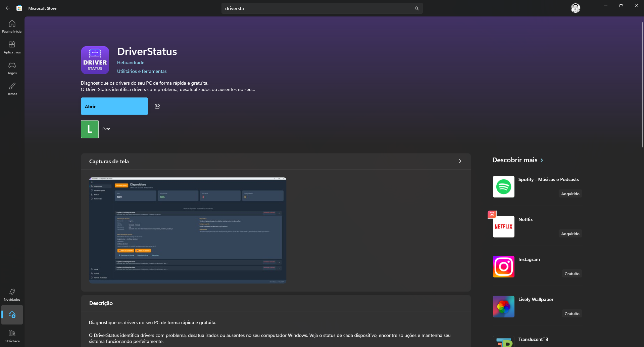Screen dimensions: 644x347
Task: Restore down the Microsoft Store window
Action: pos(621,5)
